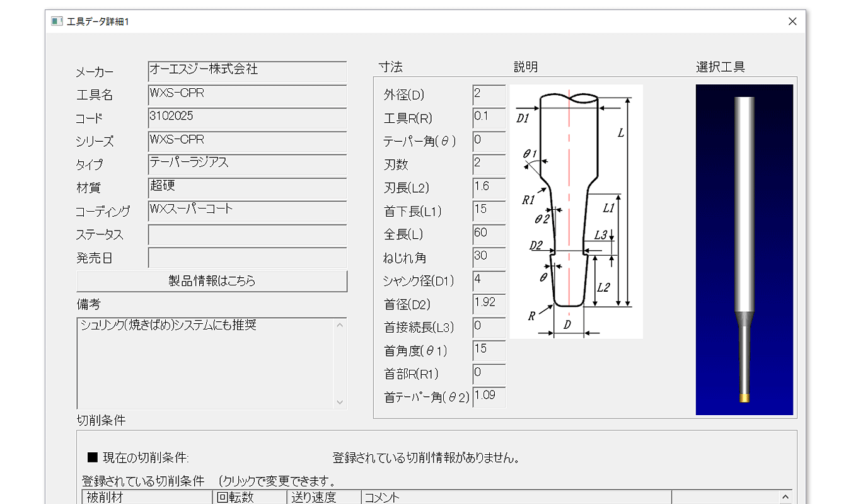Viewport: 851px width, 504px height.
Task: Edit the ねじれ角 value of 30
Action: point(489,257)
